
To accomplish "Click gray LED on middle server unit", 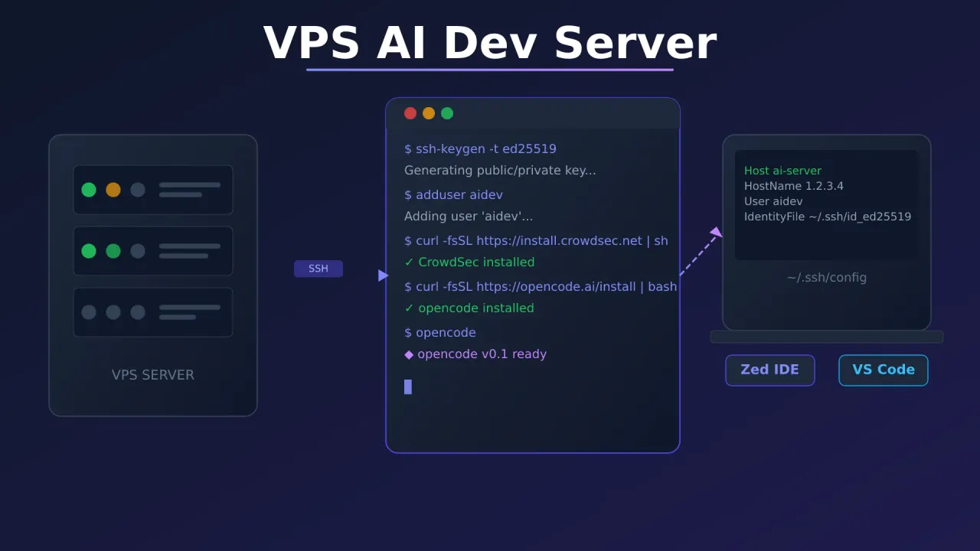I will click(x=138, y=251).
